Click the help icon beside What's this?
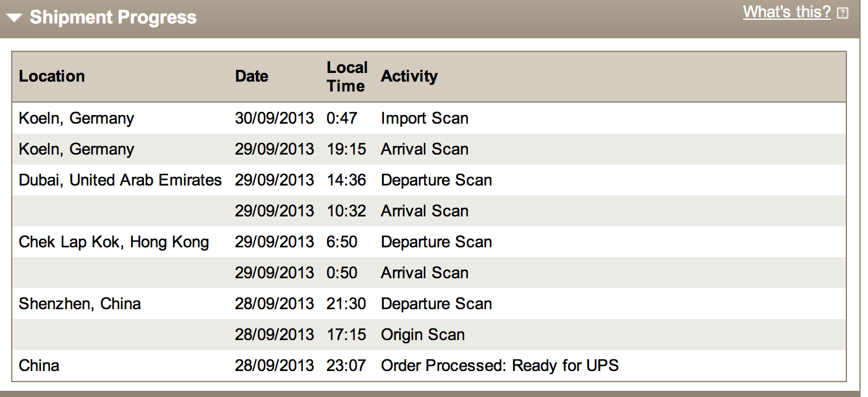The width and height of the screenshot is (868, 397). [x=842, y=13]
